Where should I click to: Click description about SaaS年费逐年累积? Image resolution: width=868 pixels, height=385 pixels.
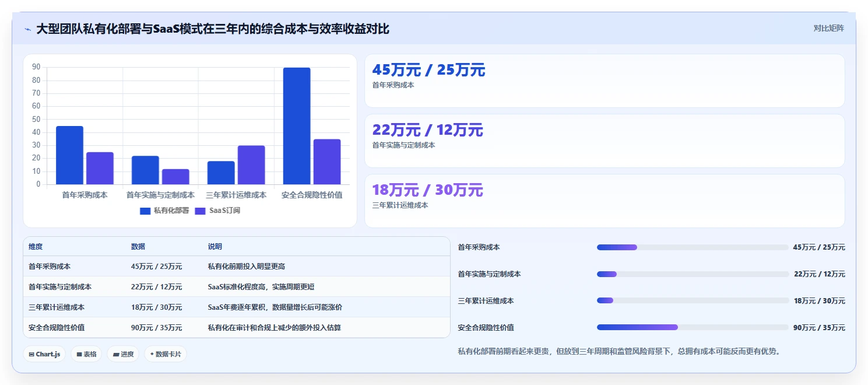(275, 307)
